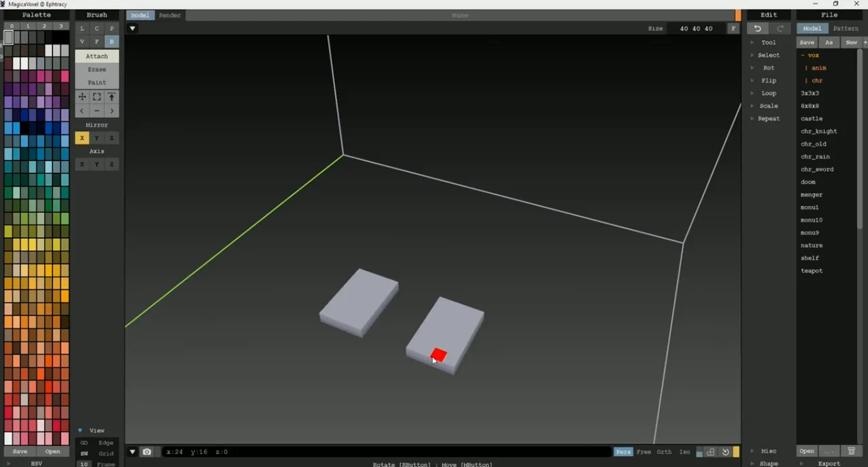The image size is (868, 467).
Task: Click the Save button in File panel
Action: 806,42
